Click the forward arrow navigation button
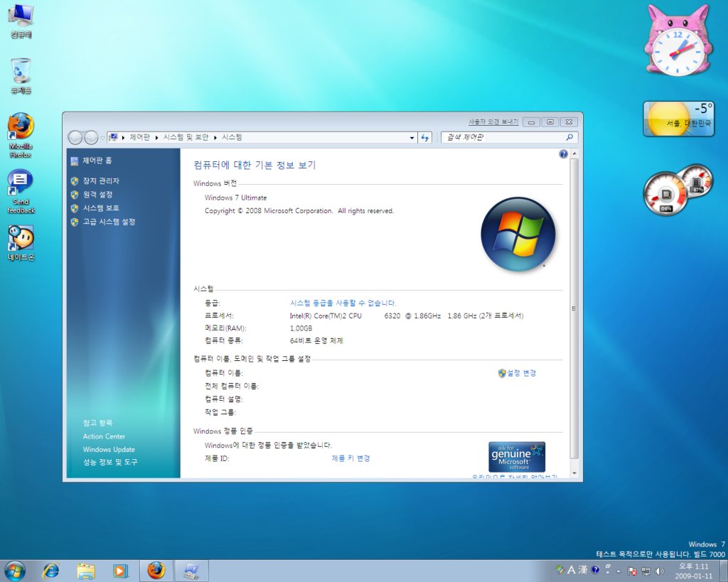The image size is (728, 582). (x=91, y=137)
